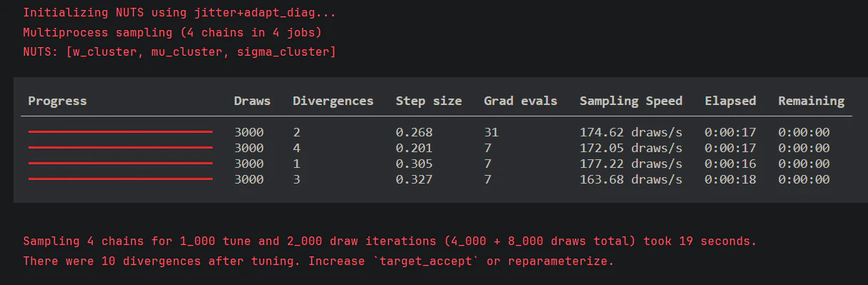The height and width of the screenshot is (285, 868).
Task: Click the 'Remaining' column header
Action: click(811, 101)
